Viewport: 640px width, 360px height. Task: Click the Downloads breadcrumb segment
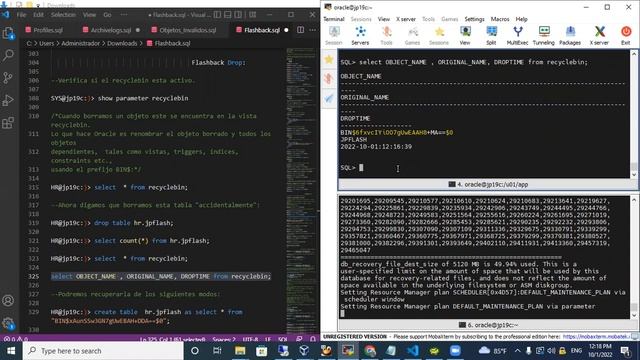tap(122, 43)
